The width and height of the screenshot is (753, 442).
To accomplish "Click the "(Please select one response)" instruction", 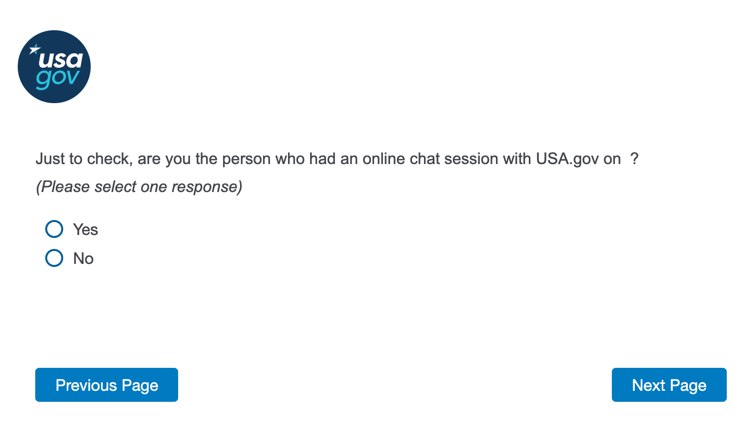I will [139, 187].
